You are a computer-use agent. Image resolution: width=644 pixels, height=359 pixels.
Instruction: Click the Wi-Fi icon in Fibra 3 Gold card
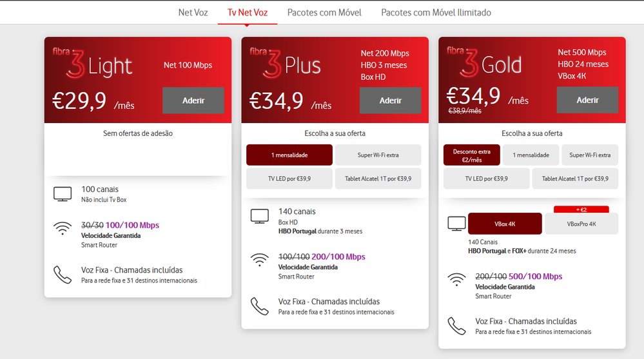[456, 280]
